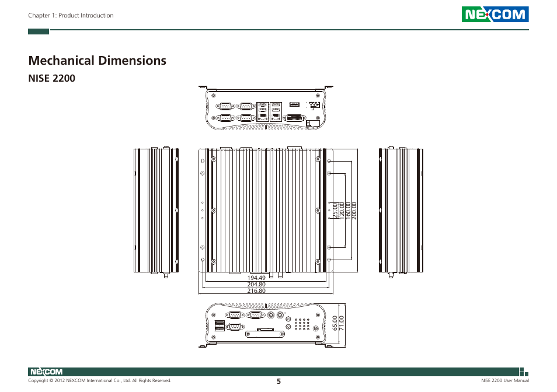Click the front panel view drawing
Viewport: 557px width, 392px height.
(266, 325)
